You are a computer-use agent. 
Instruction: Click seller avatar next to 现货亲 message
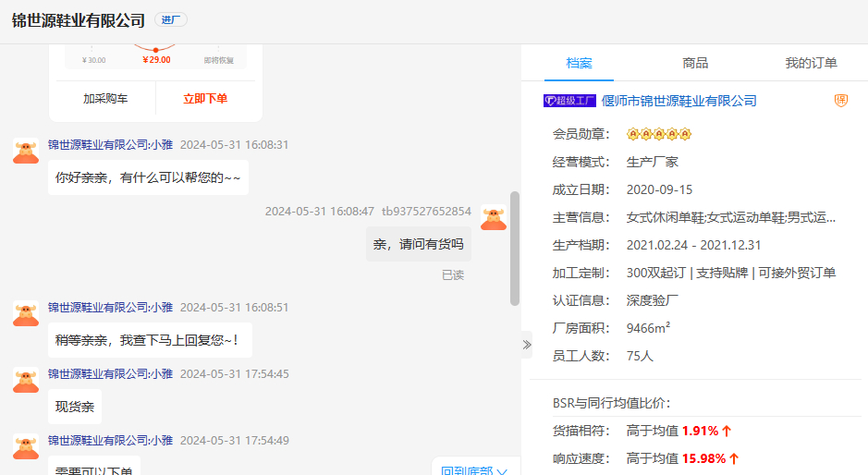[x=26, y=380]
